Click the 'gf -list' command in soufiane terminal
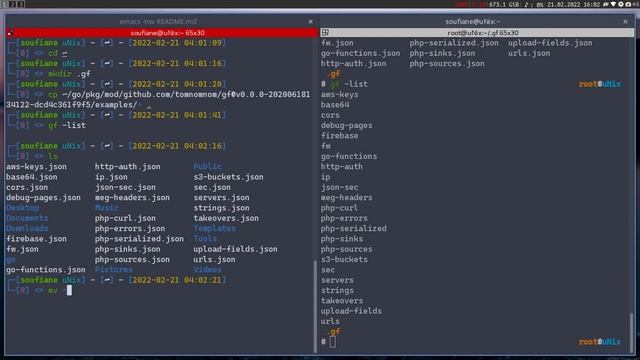The width and height of the screenshot is (640, 360). coord(67,125)
